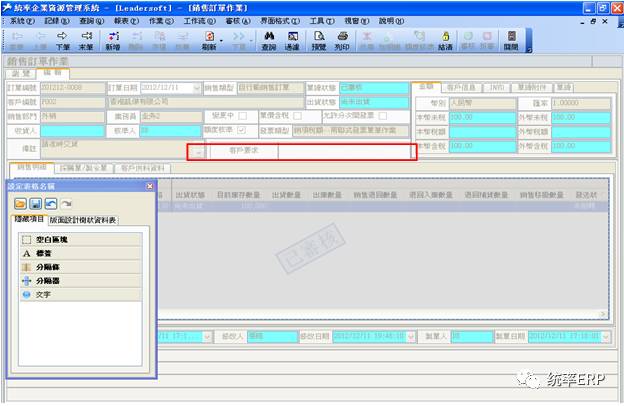Go to next record with 下筆 arrow
This screenshot has height=406, width=624.
pos(62,39)
